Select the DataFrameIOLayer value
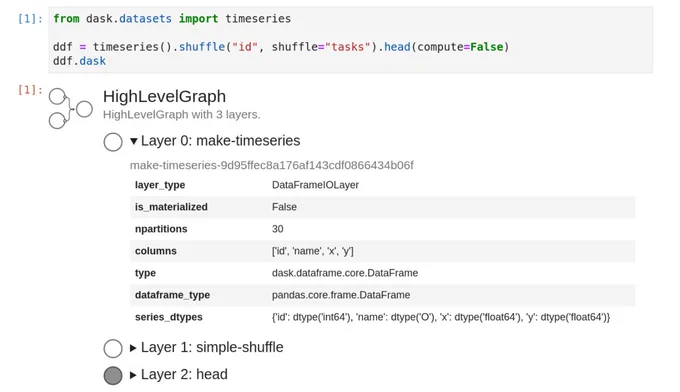Image resolution: width=680 pixels, height=392 pixels. pyautogui.click(x=315, y=185)
